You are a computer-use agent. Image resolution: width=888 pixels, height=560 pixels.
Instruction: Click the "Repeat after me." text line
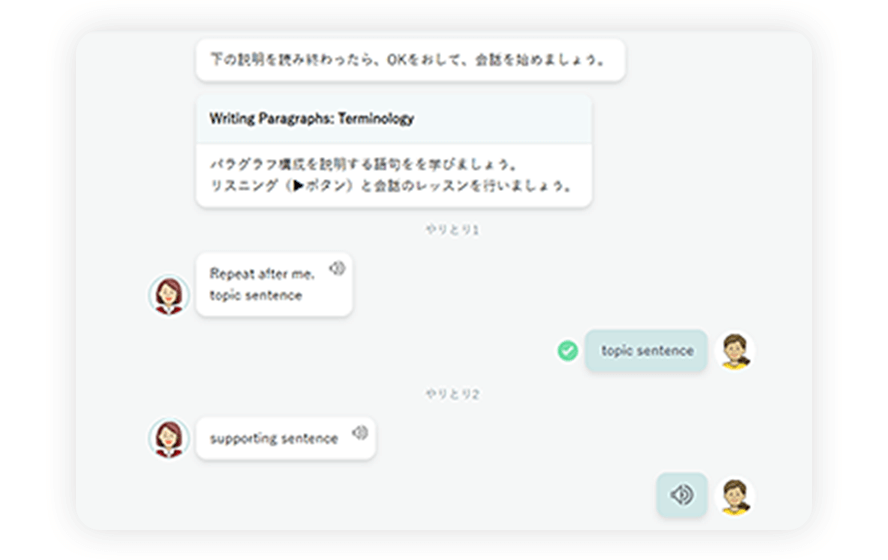[261, 274]
